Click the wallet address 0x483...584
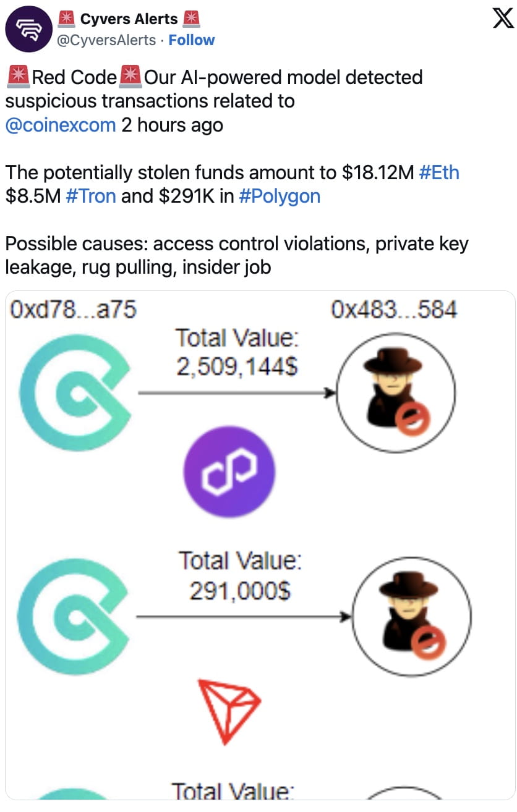 coord(395,309)
